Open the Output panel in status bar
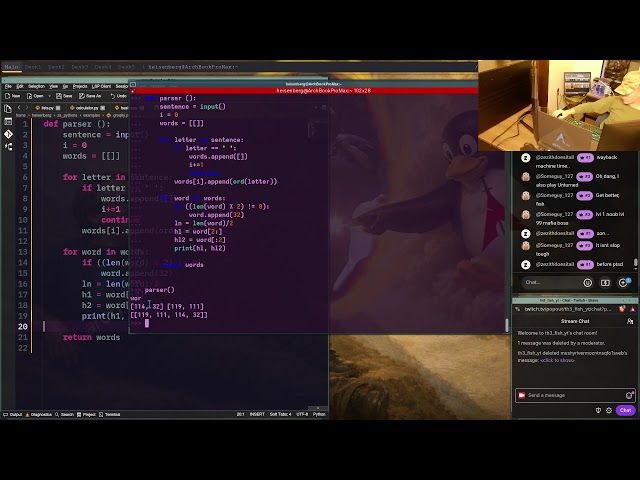 [13, 414]
